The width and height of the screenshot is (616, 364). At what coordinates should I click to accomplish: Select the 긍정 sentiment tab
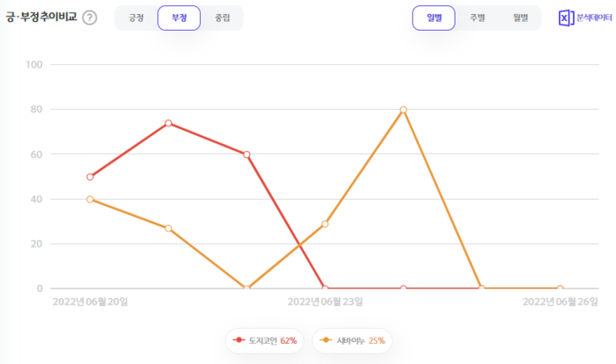(136, 18)
